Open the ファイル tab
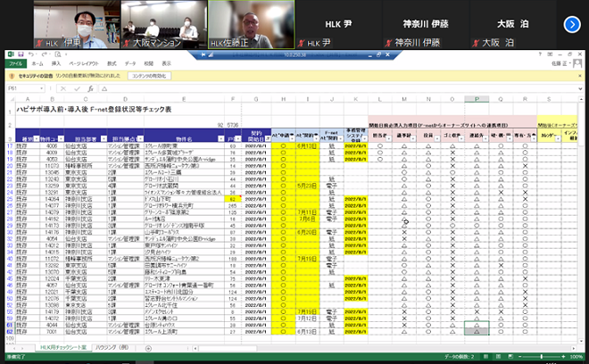Viewport: 589px width, 364px height. 15,63
